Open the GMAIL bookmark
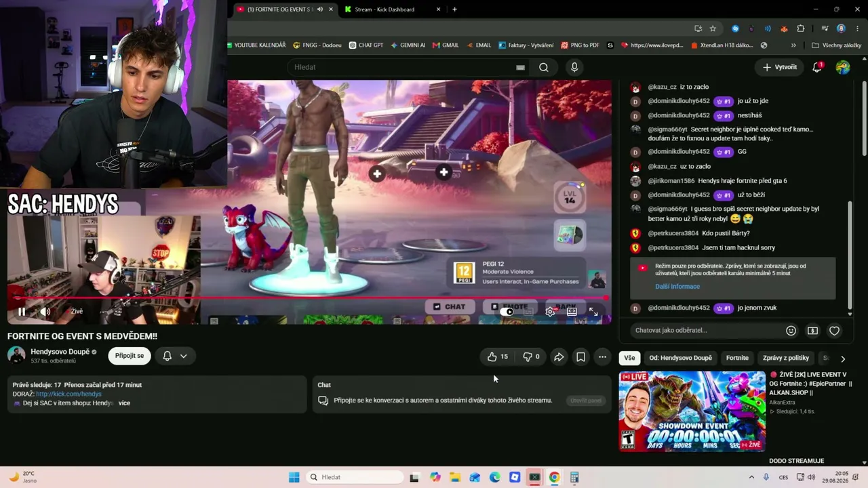This screenshot has height=488, width=868. [445, 45]
